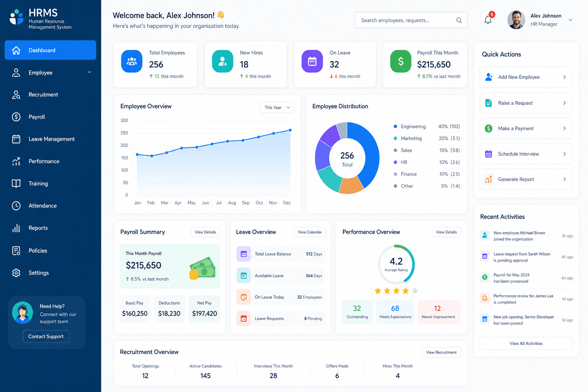Click Alex Johnson profile photo
The image size is (588, 392).
click(516, 20)
